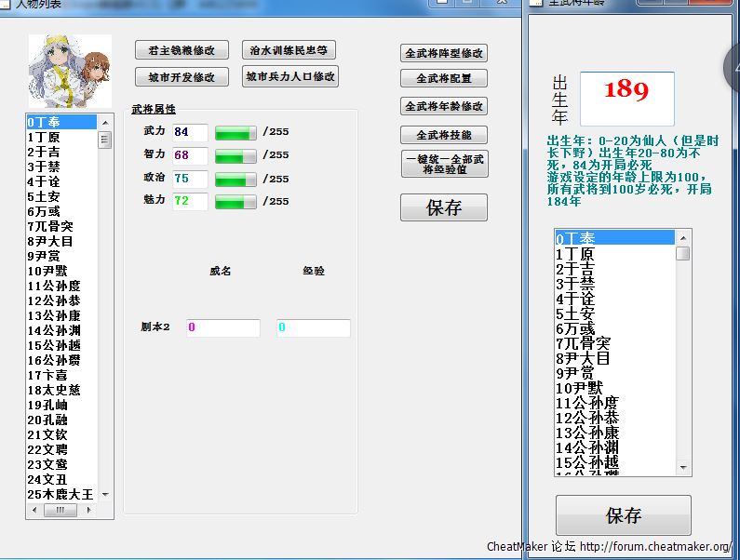740x560 pixels.
Task: Click the 武力 value input field
Action: 190,132
